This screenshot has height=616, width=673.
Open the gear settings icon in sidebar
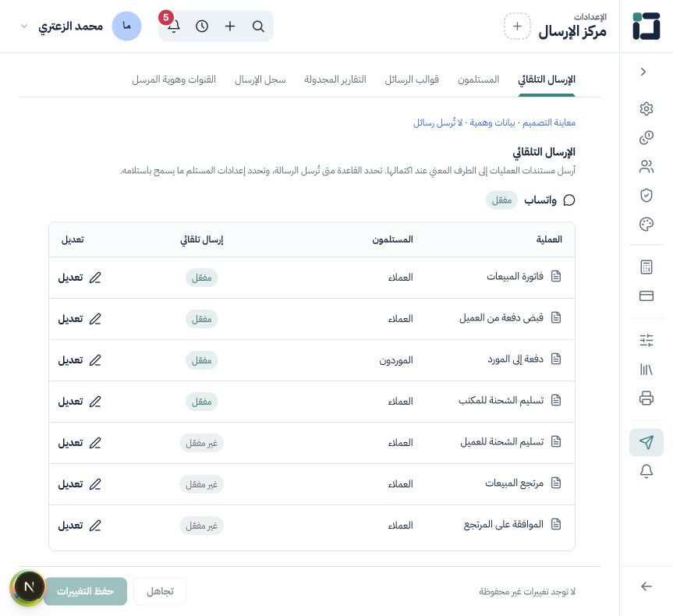646,108
